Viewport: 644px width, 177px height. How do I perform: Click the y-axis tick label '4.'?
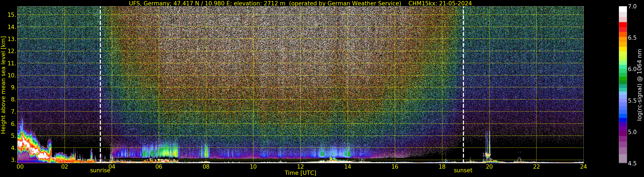click(x=14, y=148)
